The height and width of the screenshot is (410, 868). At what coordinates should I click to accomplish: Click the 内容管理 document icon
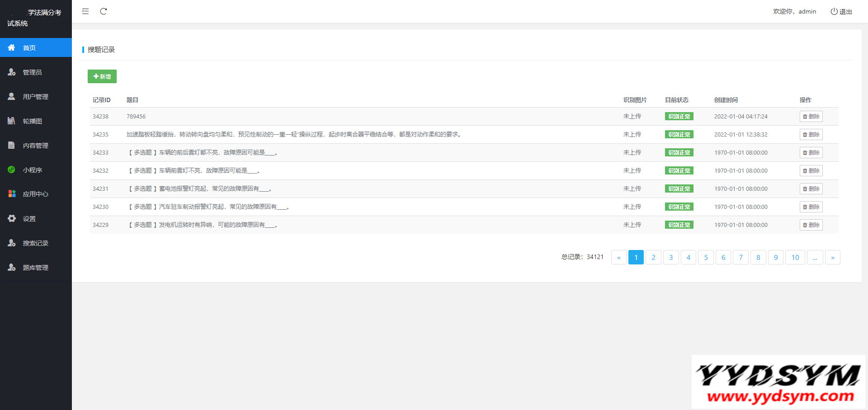tap(12, 145)
